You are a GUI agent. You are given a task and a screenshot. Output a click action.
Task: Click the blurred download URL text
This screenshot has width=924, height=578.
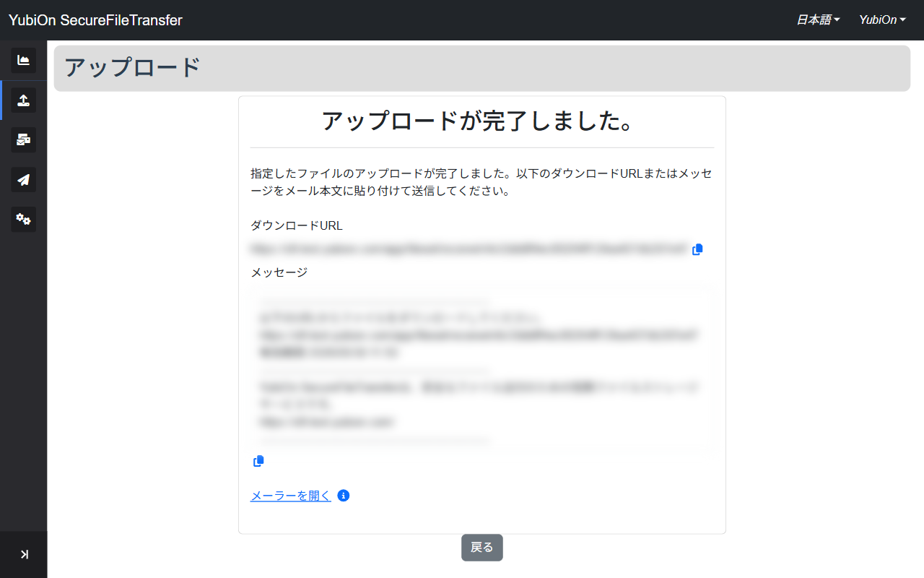tap(469, 249)
